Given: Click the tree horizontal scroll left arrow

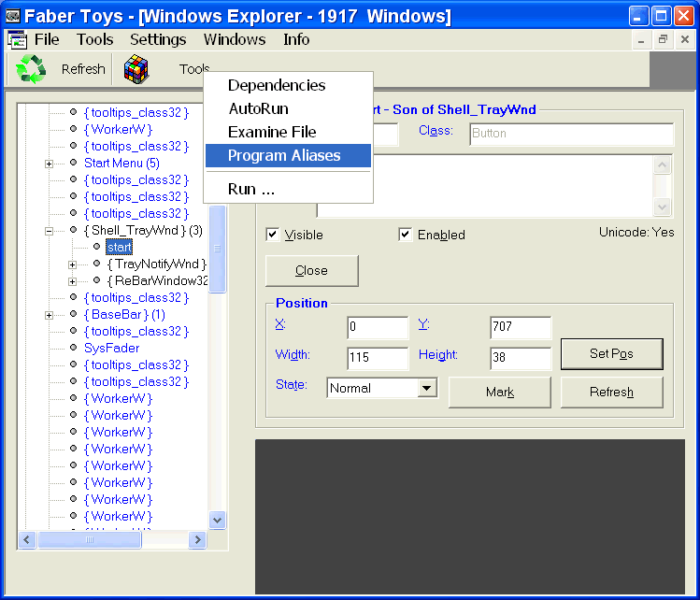Looking at the screenshot, I should [27, 540].
